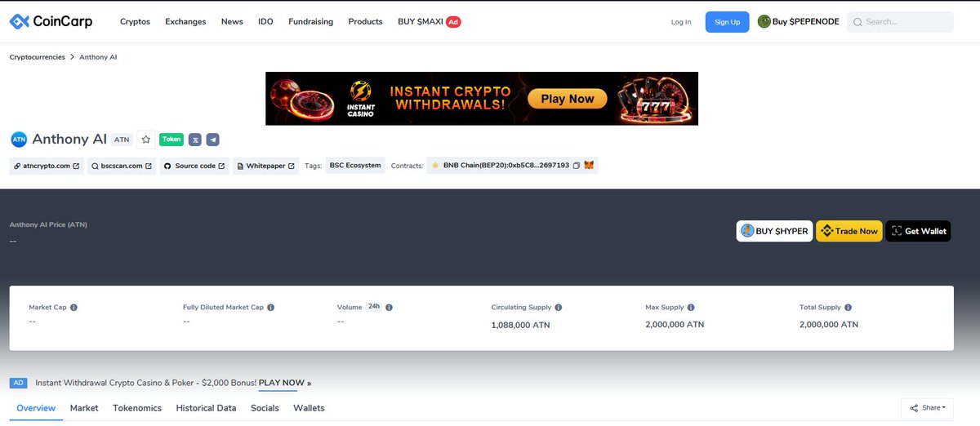
Task: Open the Whitepaper link
Action: [265, 166]
